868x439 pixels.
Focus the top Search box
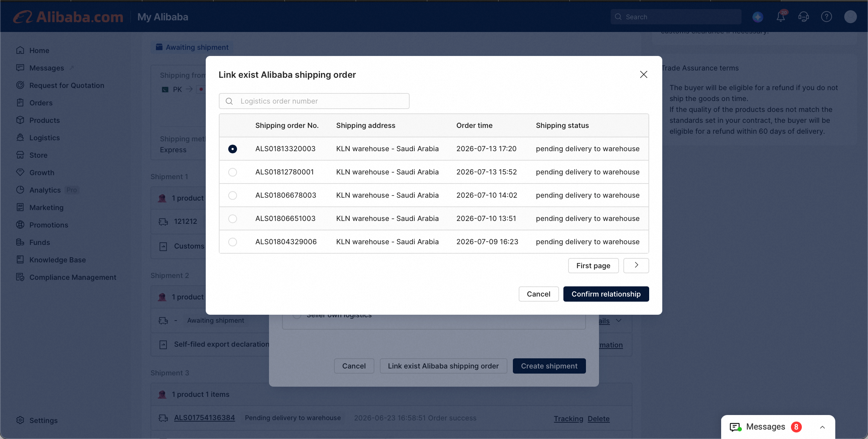(x=676, y=17)
